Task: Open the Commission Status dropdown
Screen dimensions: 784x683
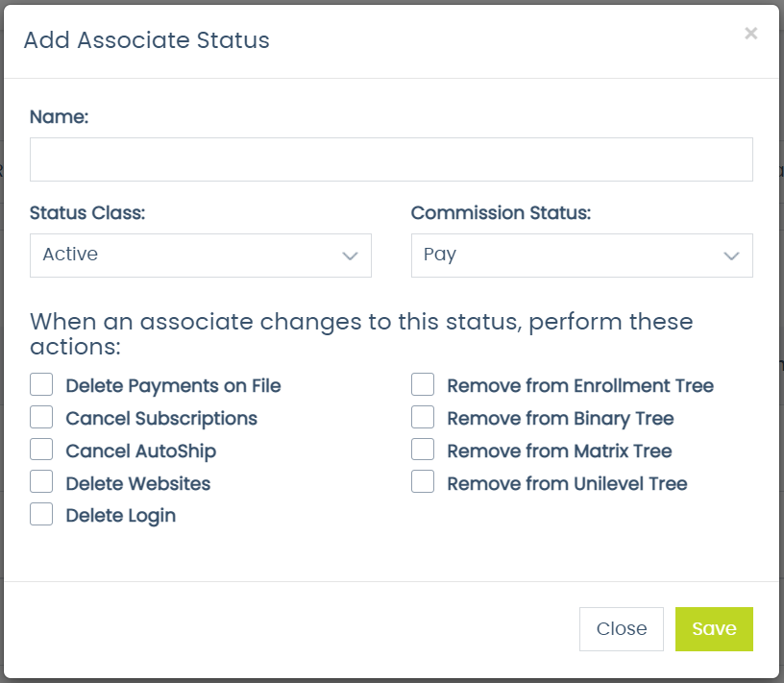Action: coord(581,255)
